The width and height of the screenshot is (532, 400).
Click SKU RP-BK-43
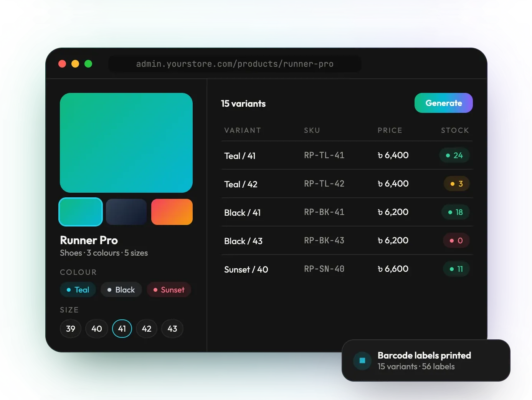(324, 241)
